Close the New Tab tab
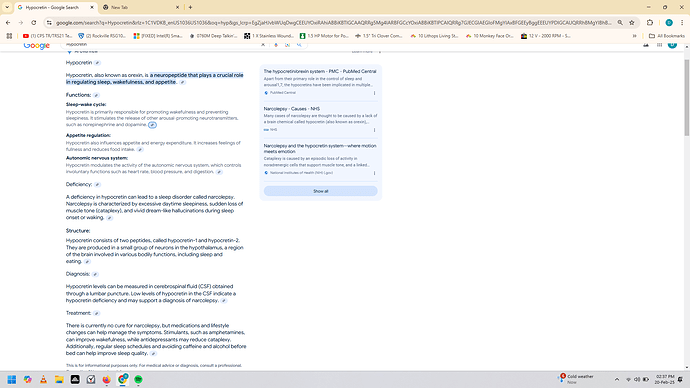This screenshot has width=690, height=388. pyautogui.click(x=177, y=7)
